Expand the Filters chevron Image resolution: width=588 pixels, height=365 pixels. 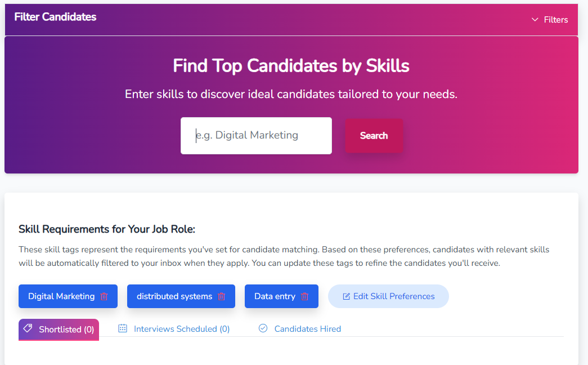[x=535, y=20]
